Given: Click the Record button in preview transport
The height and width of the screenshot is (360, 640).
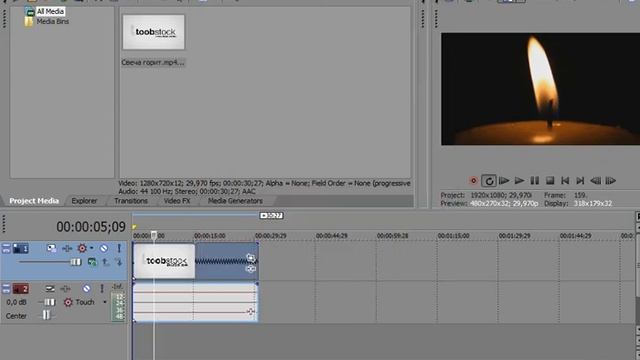Looking at the screenshot, I should click(x=473, y=180).
